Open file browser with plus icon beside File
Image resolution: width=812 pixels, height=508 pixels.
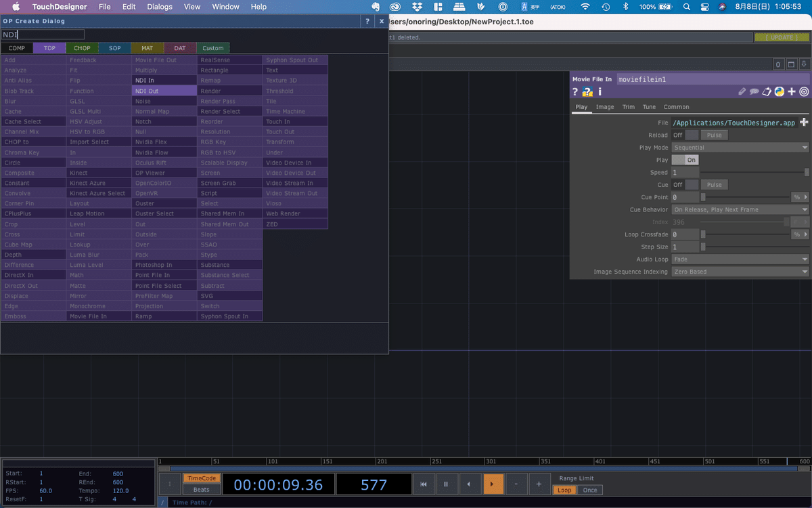coord(804,123)
